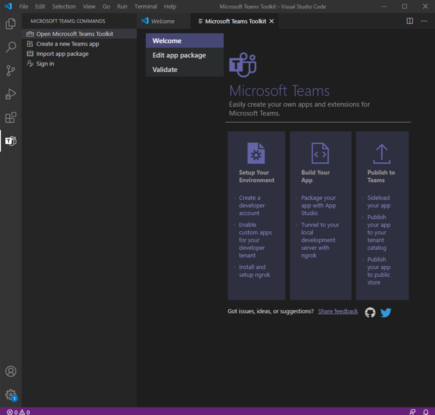
Task: Click Open Microsoft Teams Toolkit command
Action: (x=79, y=34)
